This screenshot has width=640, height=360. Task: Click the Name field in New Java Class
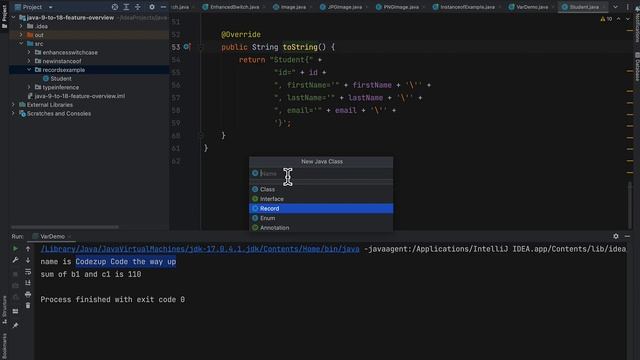[321, 173]
